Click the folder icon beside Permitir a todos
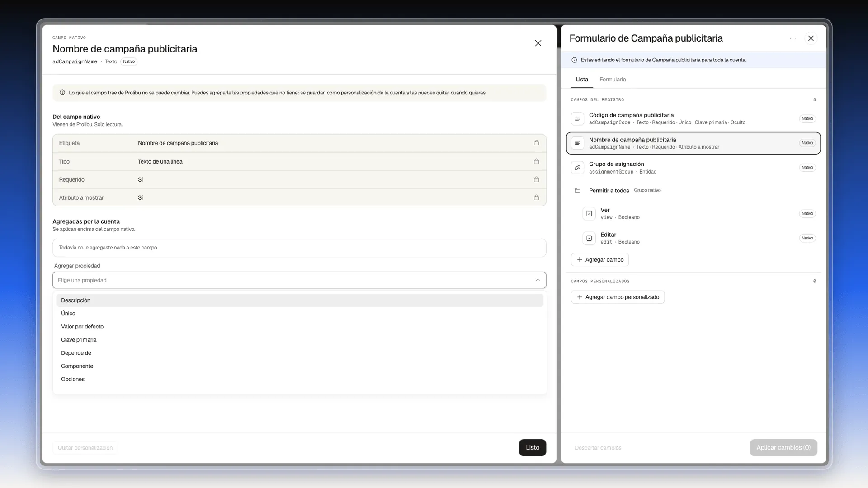This screenshot has height=488, width=868. 577,191
